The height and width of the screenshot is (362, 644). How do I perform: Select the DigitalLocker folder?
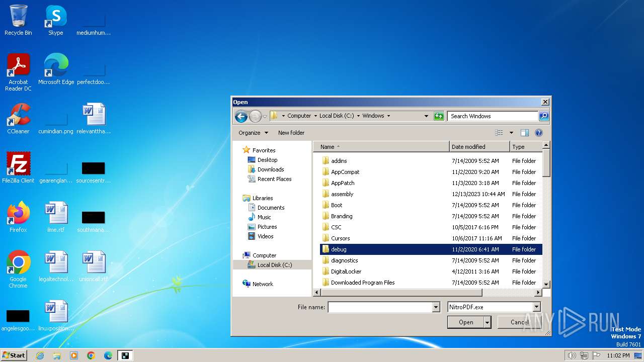tap(346, 271)
